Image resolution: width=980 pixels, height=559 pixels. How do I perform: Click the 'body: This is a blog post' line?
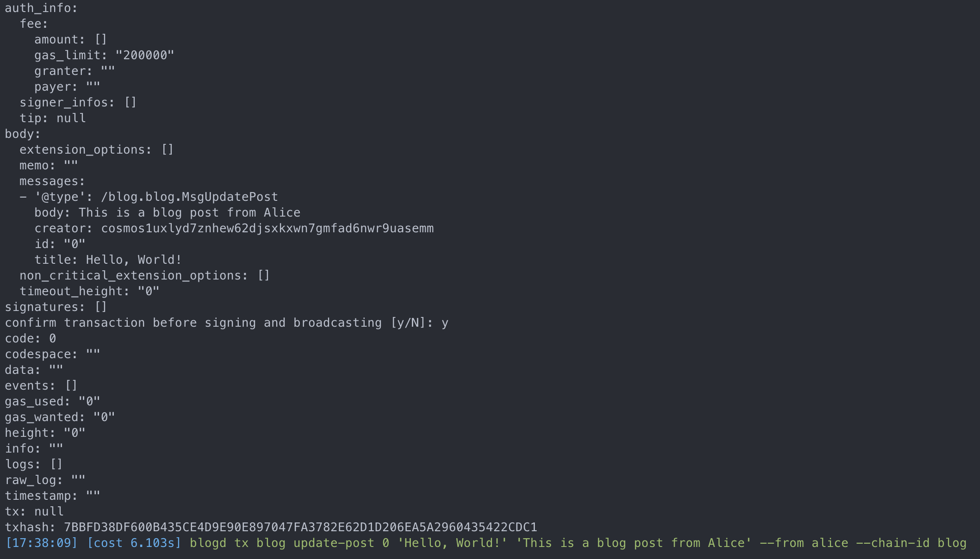pyautogui.click(x=167, y=212)
